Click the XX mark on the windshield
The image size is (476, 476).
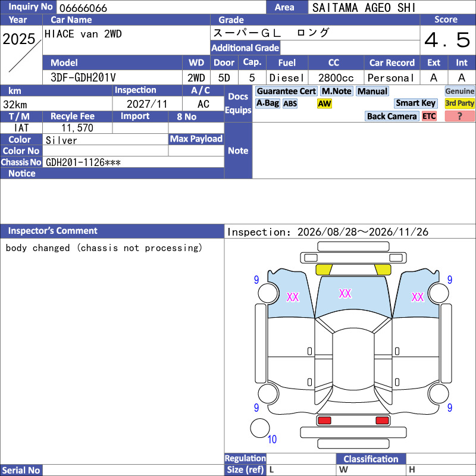[345, 293]
